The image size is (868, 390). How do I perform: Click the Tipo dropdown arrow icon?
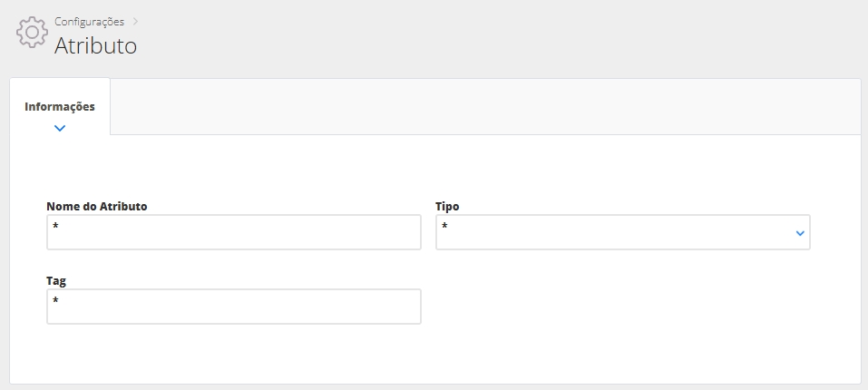point(799,233)
